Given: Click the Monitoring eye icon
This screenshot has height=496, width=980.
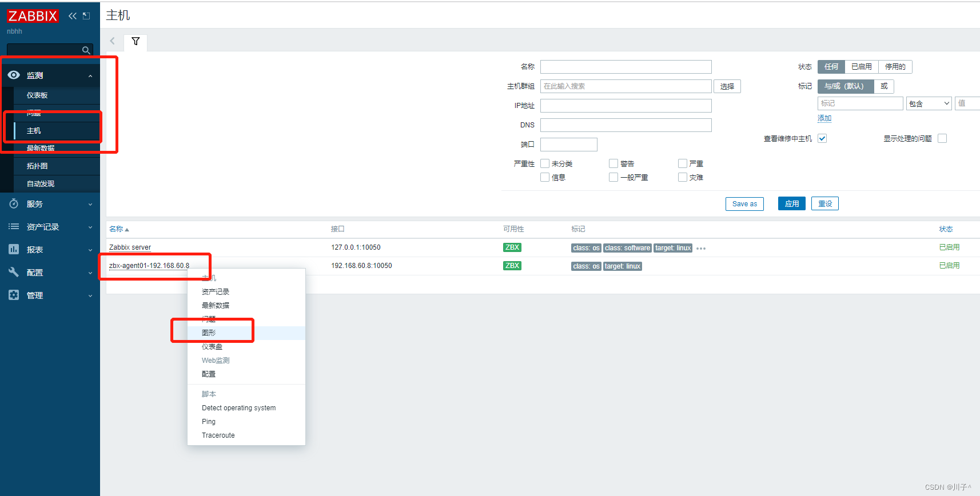Looking at the screenshot, I should [x=14, y=75].
